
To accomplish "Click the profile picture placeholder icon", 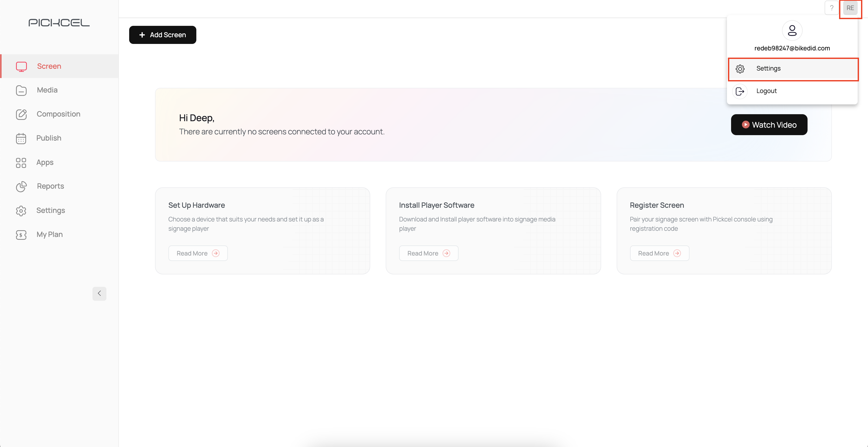I will coord(792,31).
